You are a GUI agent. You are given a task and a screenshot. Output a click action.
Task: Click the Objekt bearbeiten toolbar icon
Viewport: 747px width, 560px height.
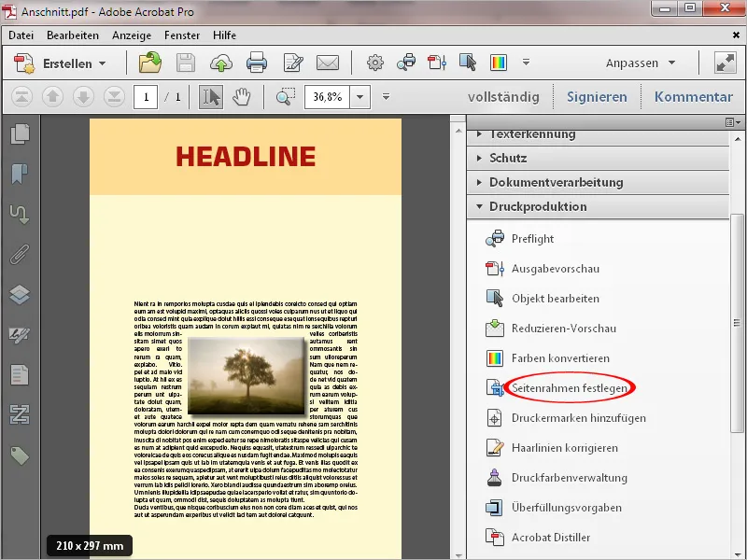pos(468,63)
